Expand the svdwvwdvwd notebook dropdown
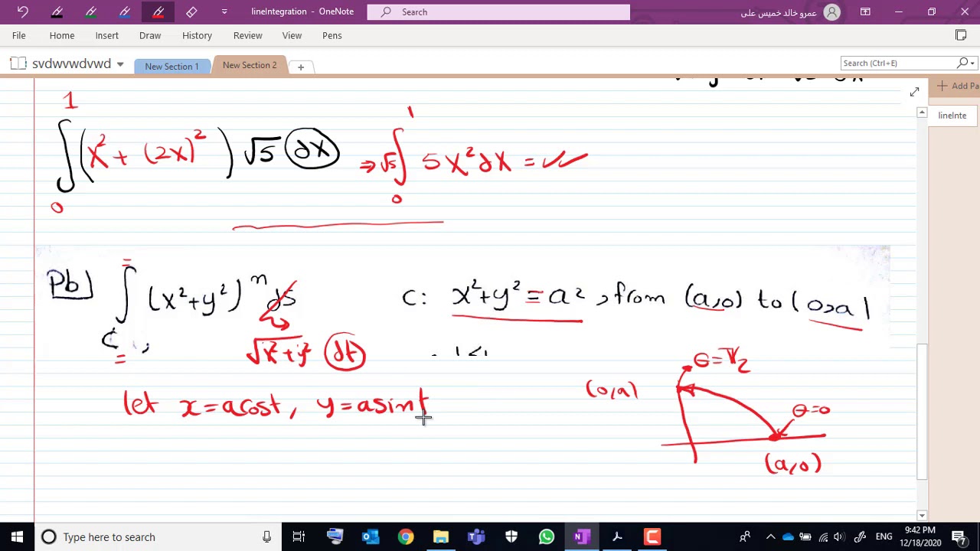Screen dimensions: 980x551 coord(120,64)
